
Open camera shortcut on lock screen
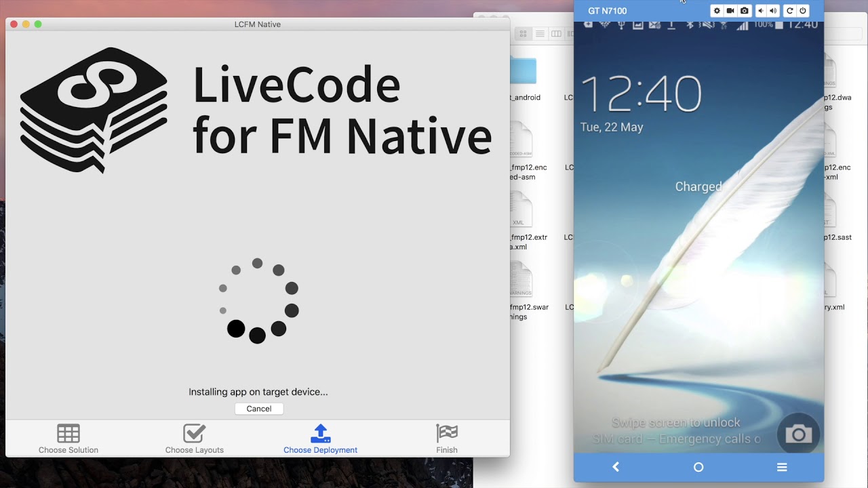click(798, 434)
